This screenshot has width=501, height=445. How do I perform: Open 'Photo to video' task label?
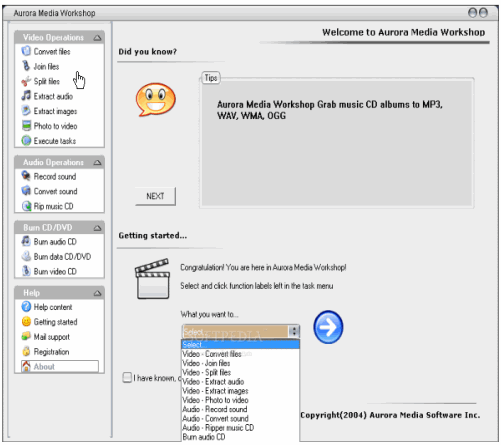coord(55,126)
